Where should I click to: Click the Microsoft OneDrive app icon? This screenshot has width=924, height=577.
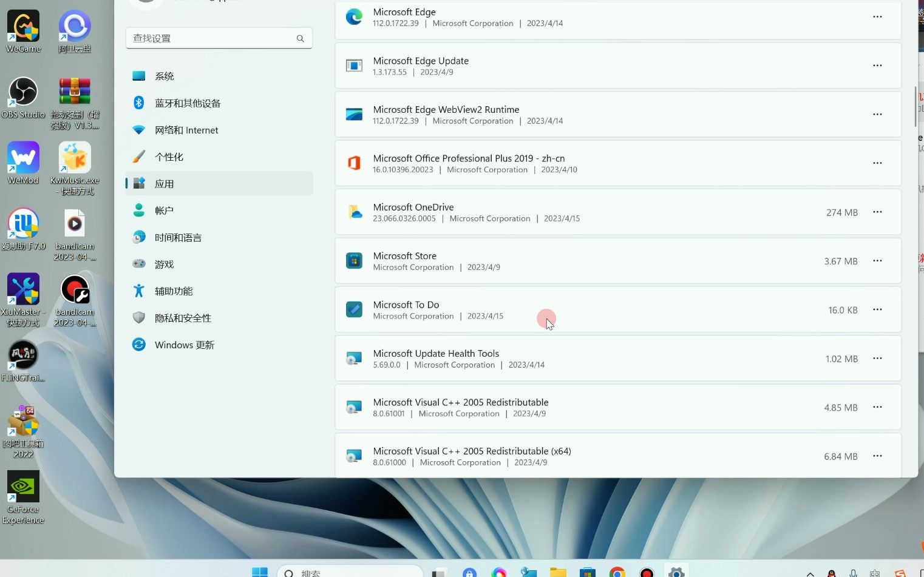click(354, 212)
